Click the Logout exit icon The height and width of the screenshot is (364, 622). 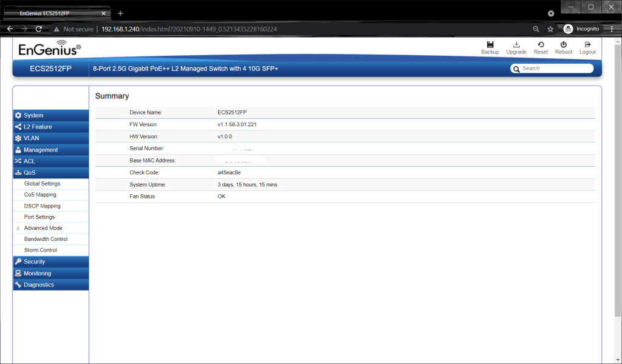pos(587,44)
